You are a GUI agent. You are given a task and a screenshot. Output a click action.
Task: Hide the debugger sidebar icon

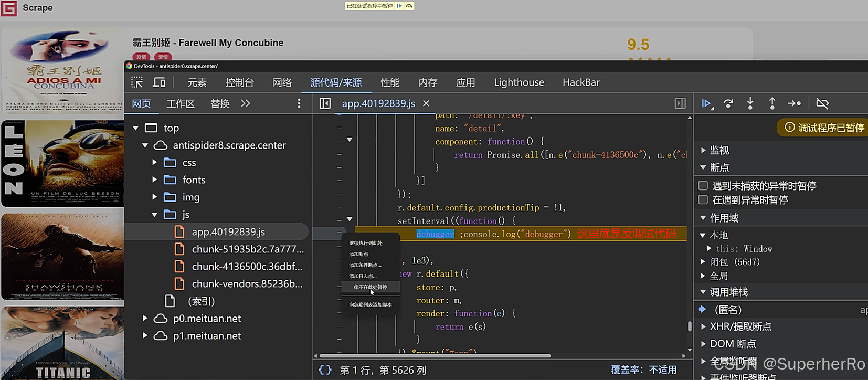(x=680, y=103)
